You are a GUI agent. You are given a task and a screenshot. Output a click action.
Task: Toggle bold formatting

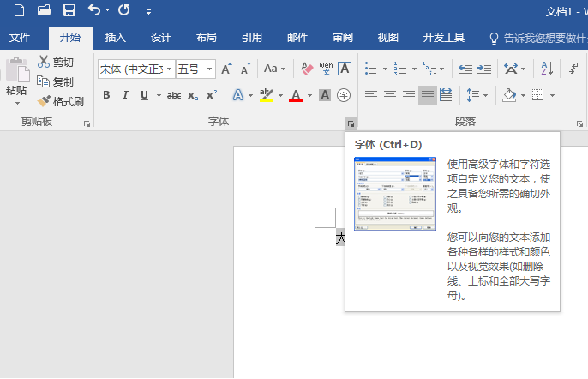(106, 95)
